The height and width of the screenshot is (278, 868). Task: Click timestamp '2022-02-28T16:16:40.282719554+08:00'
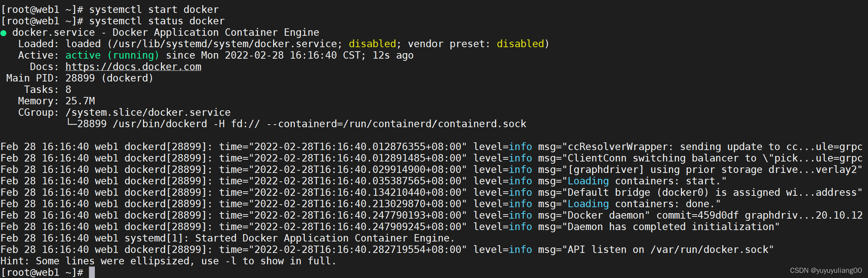[x=358, y=250]
